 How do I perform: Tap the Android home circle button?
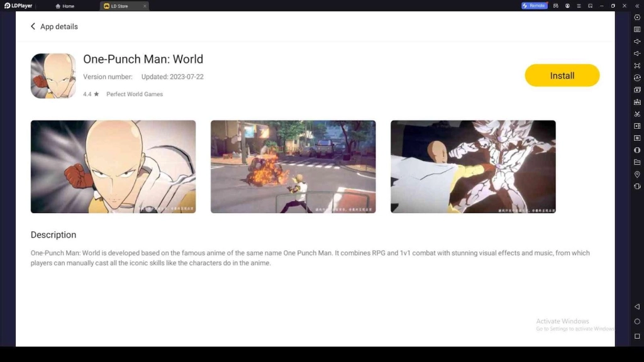click(637, 321)
